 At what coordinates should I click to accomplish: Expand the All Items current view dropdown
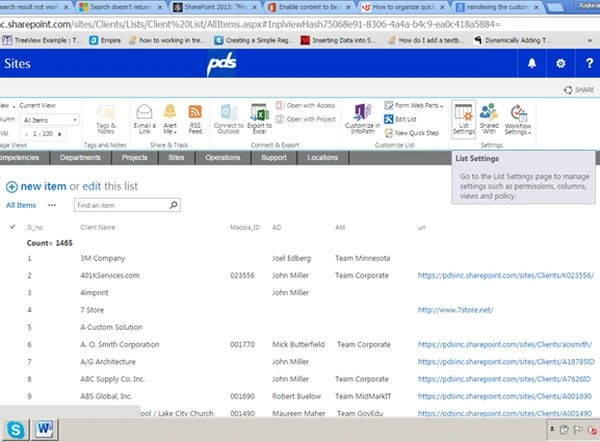point(49,120)
